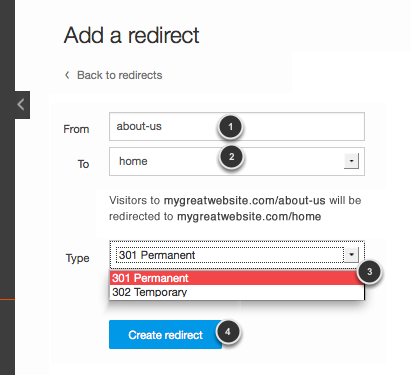The height and width of the screenshot is (375, 411).
Task: Choose 301 Permanent from the list
Action: pyautogui.click(x=237, y=278)
